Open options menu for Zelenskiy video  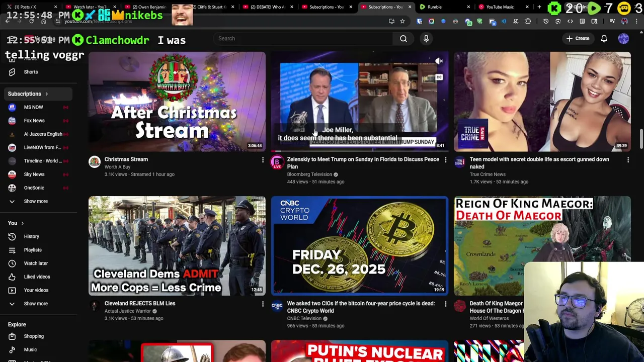tap(445, 160)
